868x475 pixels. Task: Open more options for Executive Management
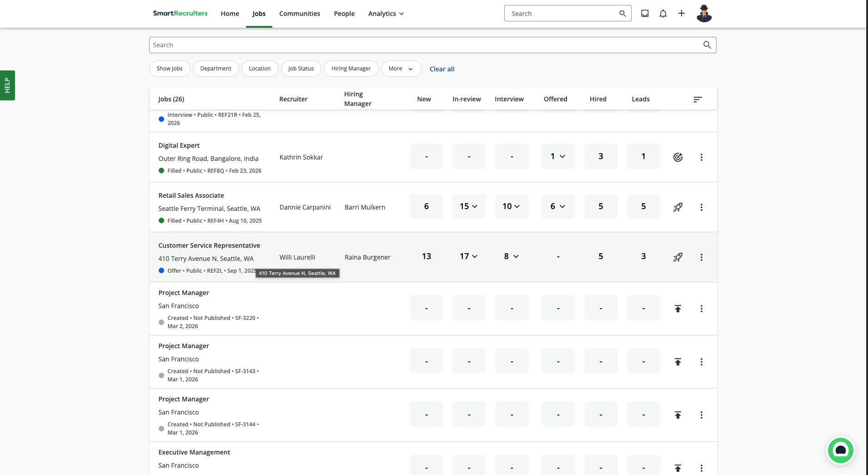click(701, 468)
